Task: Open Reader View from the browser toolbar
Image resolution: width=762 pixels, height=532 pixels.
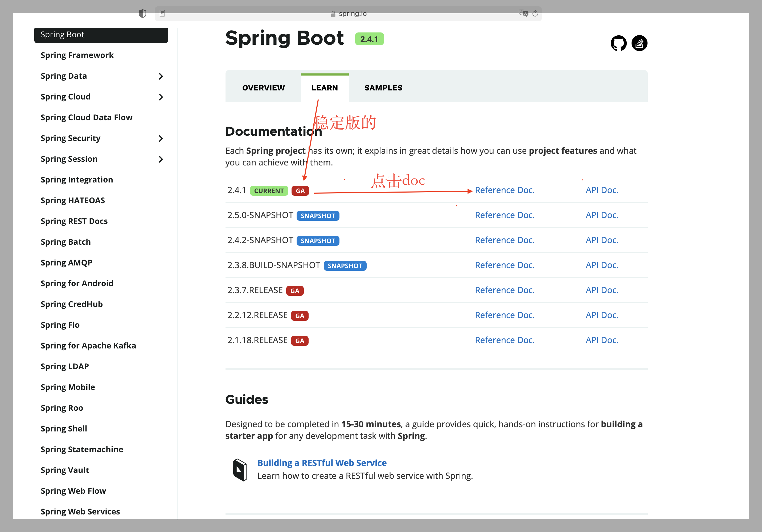Action: point(162,13)
